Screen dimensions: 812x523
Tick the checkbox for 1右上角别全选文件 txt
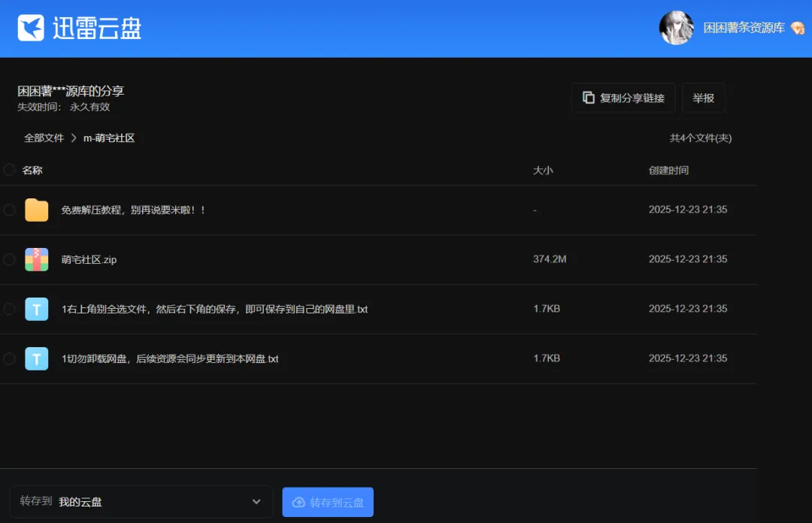tap(9, 309)
